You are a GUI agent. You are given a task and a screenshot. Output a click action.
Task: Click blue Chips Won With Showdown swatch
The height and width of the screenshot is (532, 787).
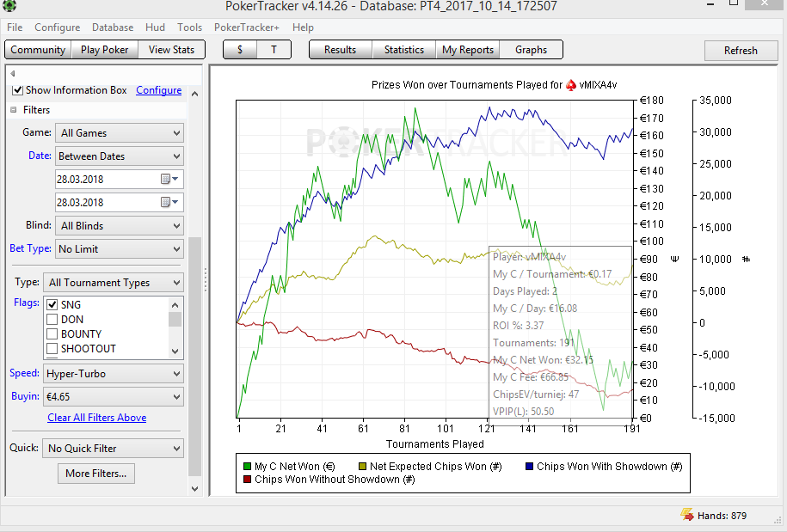[529, 467]
